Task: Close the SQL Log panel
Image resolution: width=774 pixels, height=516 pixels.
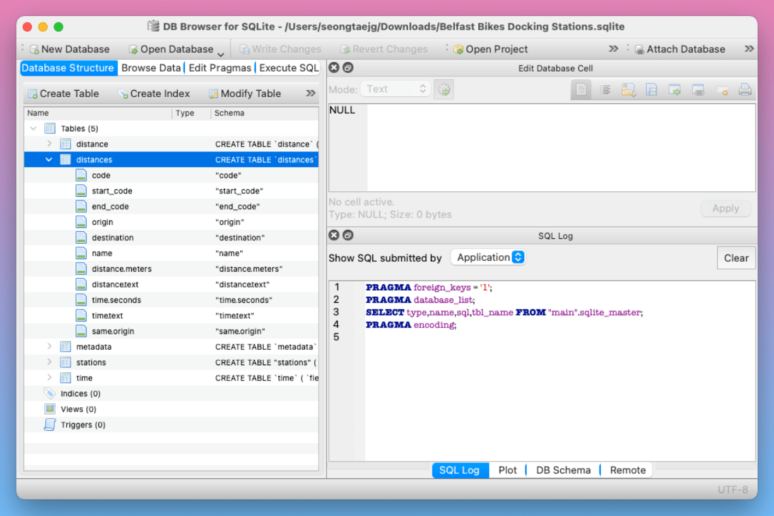Action: [x=333, y=235]
